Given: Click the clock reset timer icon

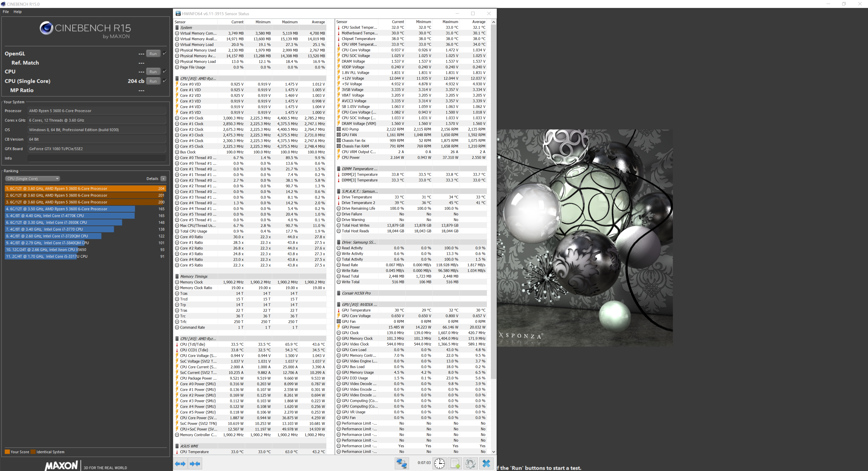Looking at the screenshot, I should pos(439,463).
